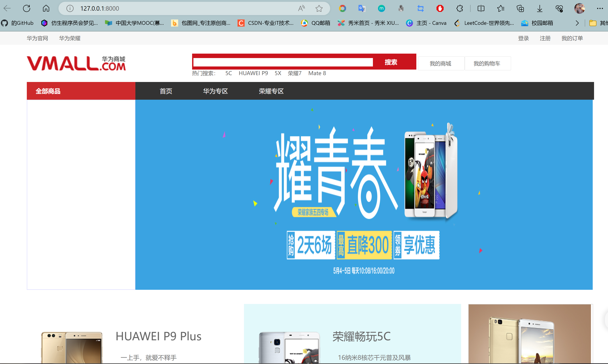The height and width of the screenshot is (364, 608).
Task: Reload the page with refresh icon
Action: click(27, 8)
